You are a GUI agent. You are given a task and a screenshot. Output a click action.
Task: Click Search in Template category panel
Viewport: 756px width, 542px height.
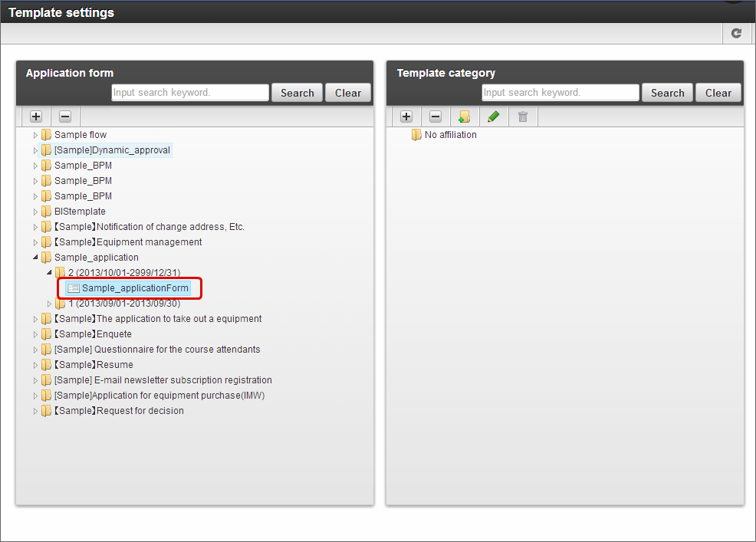click(667, 93)
